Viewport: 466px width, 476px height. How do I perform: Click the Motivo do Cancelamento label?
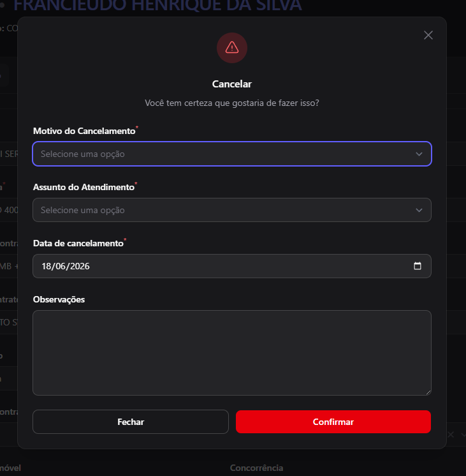pos(84,131)
